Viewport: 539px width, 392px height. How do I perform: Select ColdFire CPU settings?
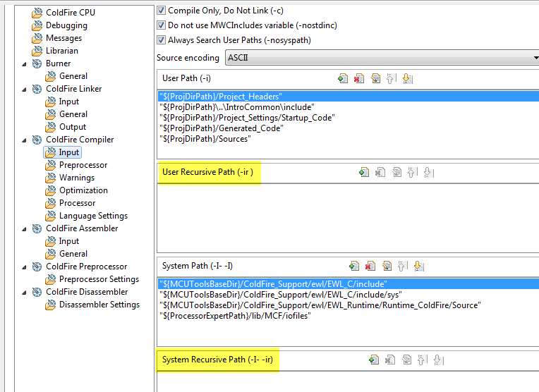(71, 13)
